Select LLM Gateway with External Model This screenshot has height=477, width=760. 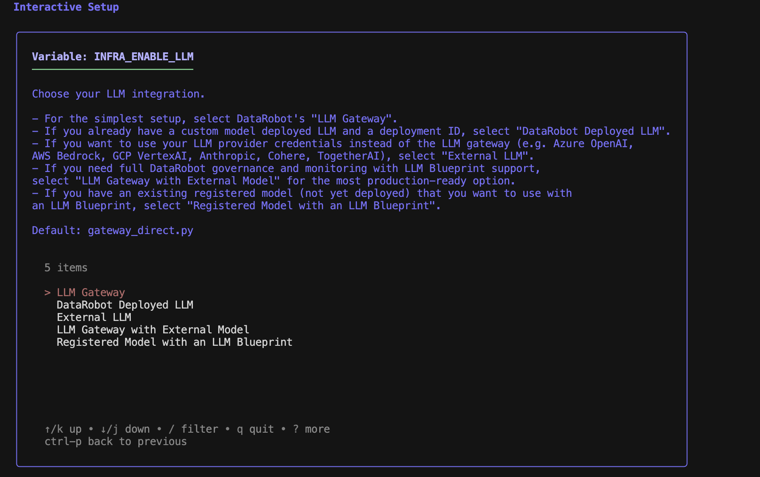pyautogui.click(x=153, y=330)
